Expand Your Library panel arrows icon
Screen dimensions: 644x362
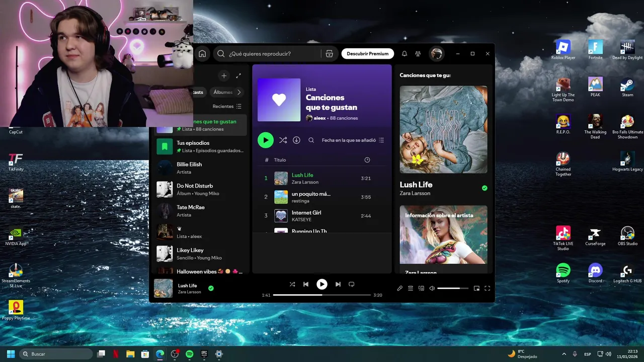click(238, 75)
